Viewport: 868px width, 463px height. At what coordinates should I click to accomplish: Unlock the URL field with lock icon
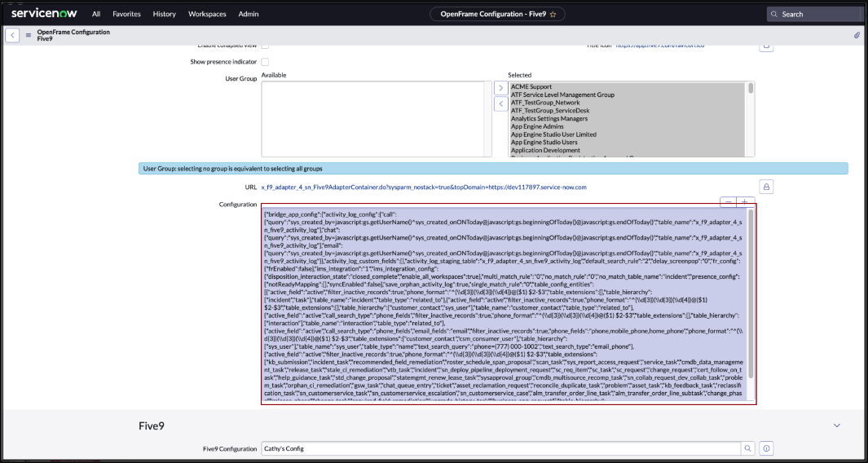[x=766, y=187]
